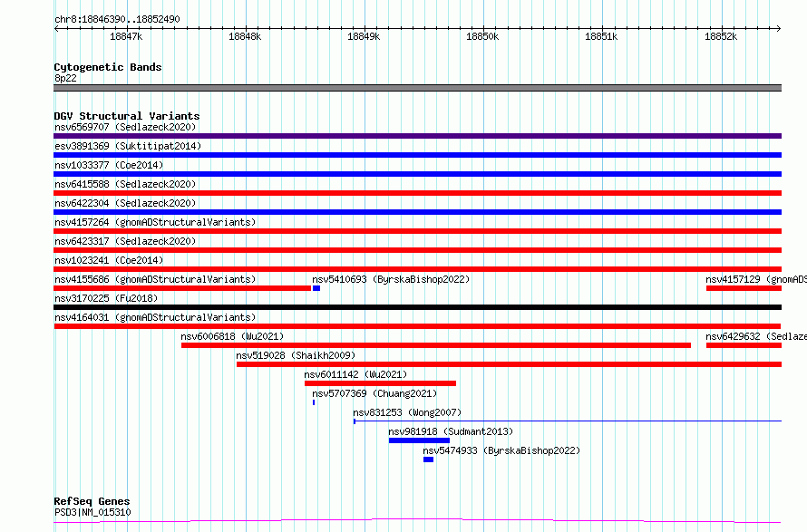The image size is (807, 532).
Task: Click the RefSeq Genes track title
Action: click(x=92, y=502)
